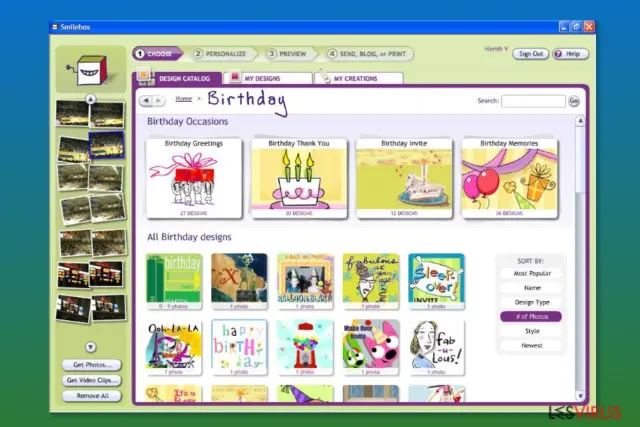Click the Get Photos button

(92, 365)
